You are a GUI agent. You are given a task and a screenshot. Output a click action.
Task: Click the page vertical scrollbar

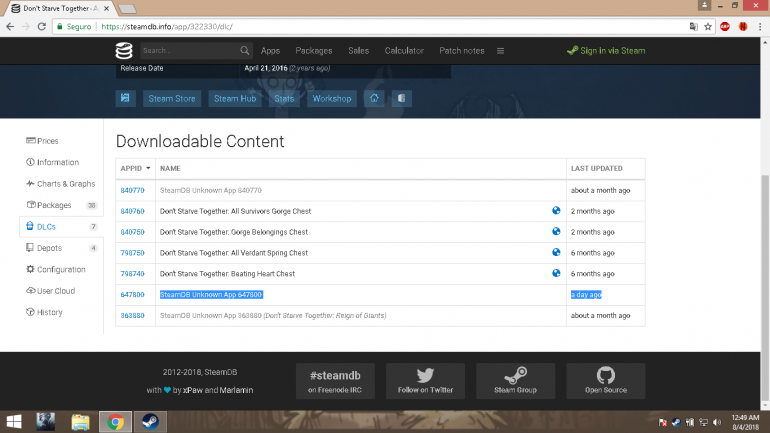(x=765, y=287)
